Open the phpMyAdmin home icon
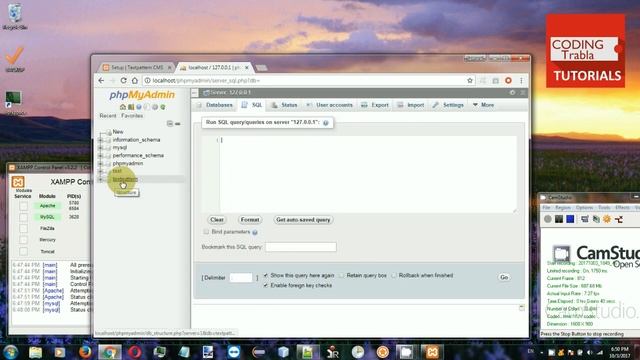The width and height of the screenshot is (640, 360). coord(123,107)
